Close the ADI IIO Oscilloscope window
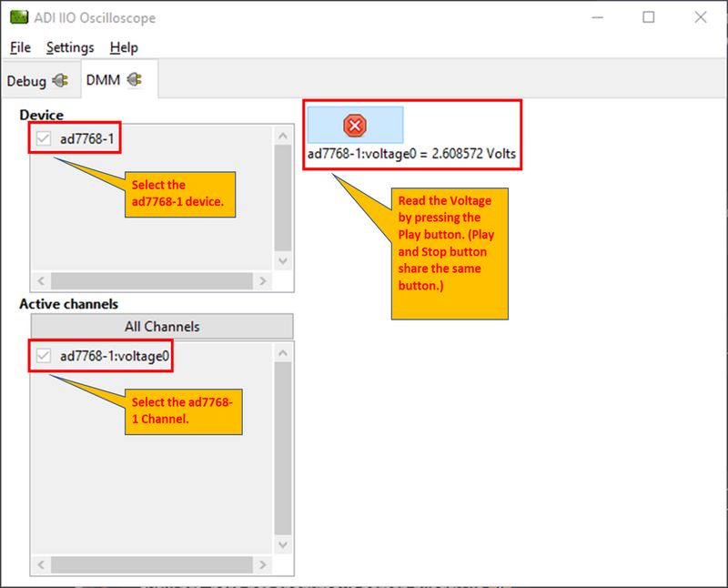Viewport: 728px width, 588px height. (x=701, y=17)
